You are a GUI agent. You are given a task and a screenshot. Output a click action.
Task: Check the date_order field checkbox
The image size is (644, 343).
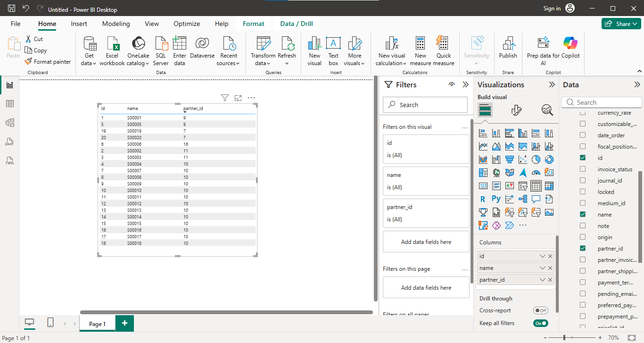click(x=583, y=135)
